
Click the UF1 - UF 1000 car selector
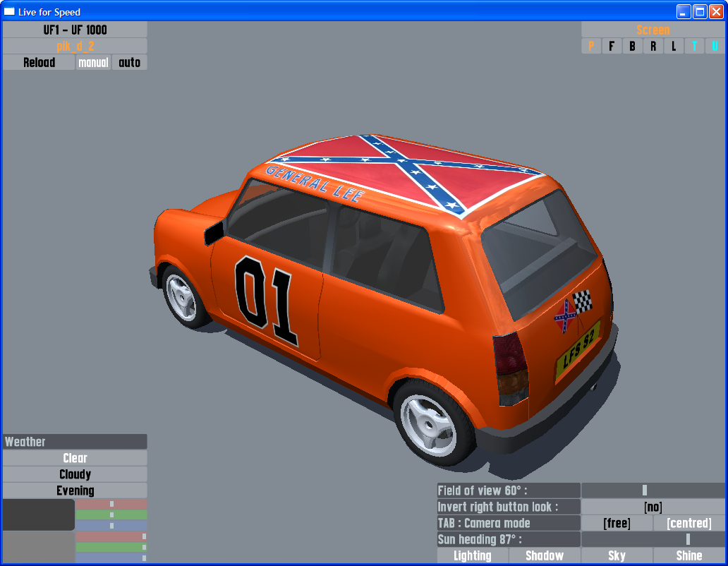tap(75, 30)
